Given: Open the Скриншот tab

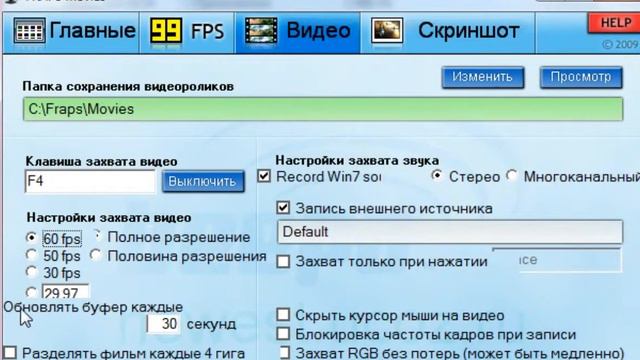Looking at the screenshot, I should point(447,32).
